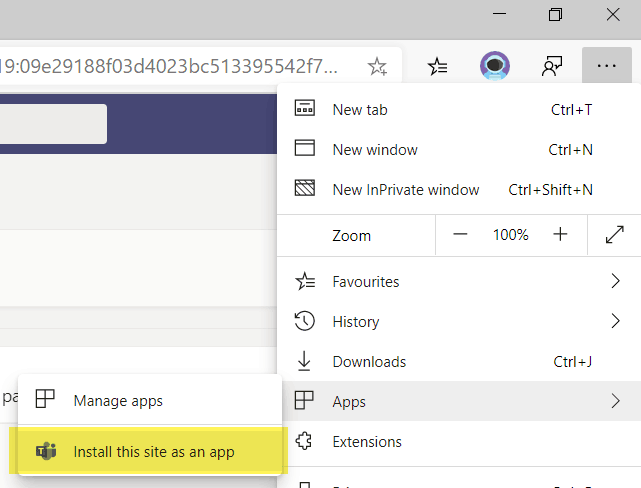Open Extensions from the menu
The width and height of the screenshot is (641, 488).
pyautogui.click(x=367, y=442)
